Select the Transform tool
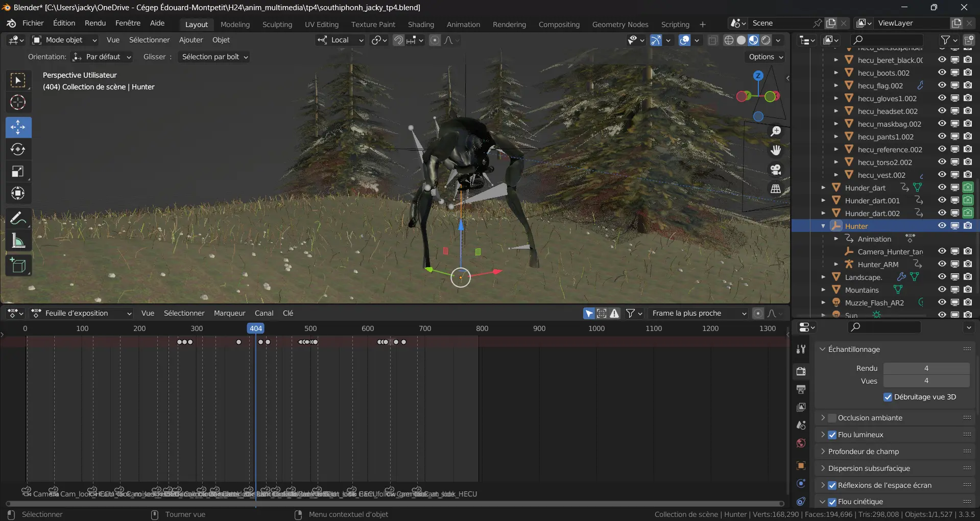 18,193
